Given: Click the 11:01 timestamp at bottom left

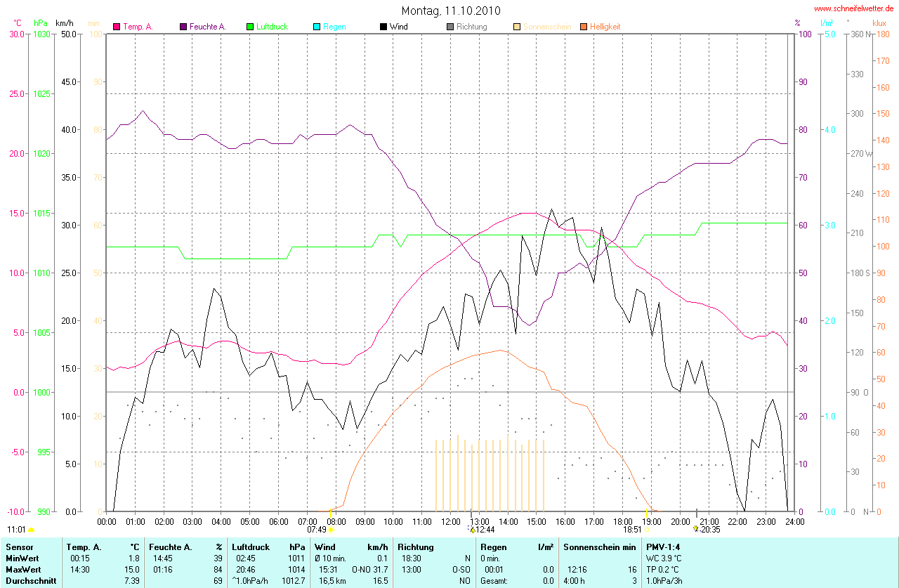Looking at the screenshot, I should [16, 530].
